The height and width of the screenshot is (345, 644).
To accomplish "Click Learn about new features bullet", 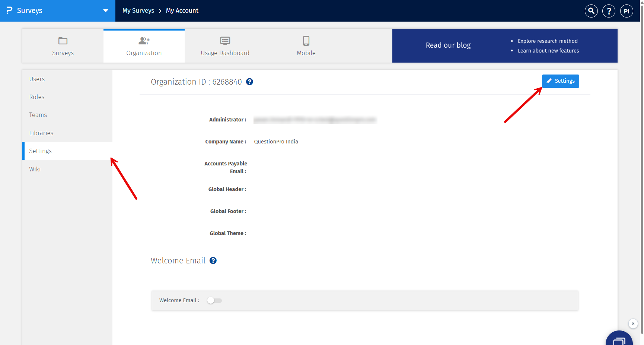I will pos(548,51).
